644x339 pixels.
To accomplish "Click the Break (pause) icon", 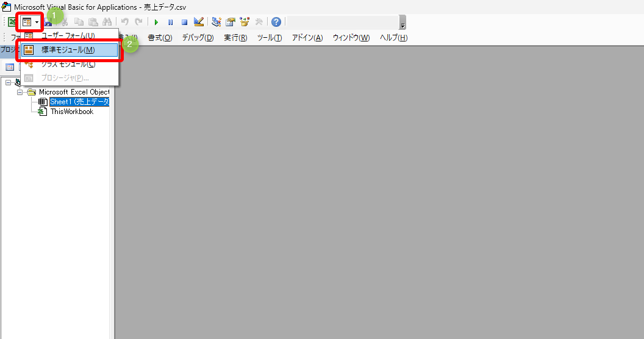I will tap(170, 22).
